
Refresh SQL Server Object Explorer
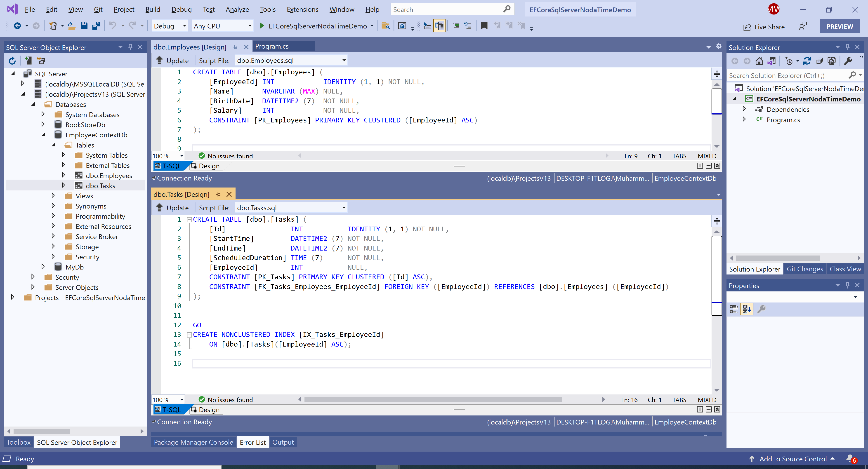(12, 61)
